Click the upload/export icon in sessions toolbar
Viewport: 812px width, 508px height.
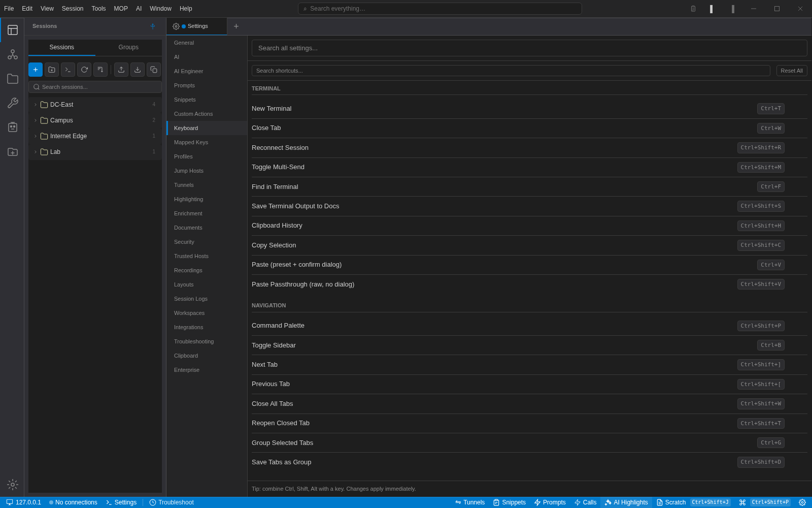click(x=121, y=70)
